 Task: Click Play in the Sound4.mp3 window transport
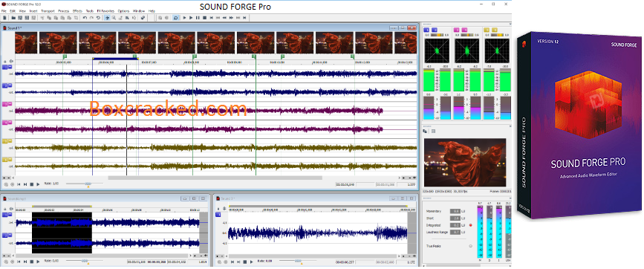(x=38, y=261)
